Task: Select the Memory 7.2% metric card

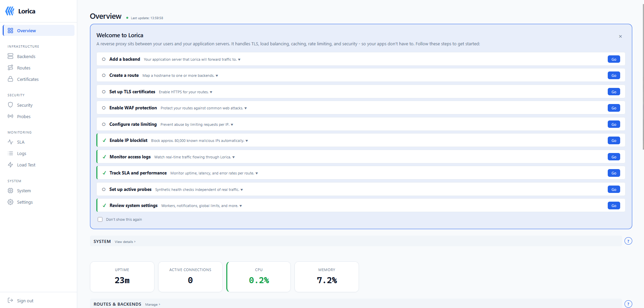Action: 327,277
